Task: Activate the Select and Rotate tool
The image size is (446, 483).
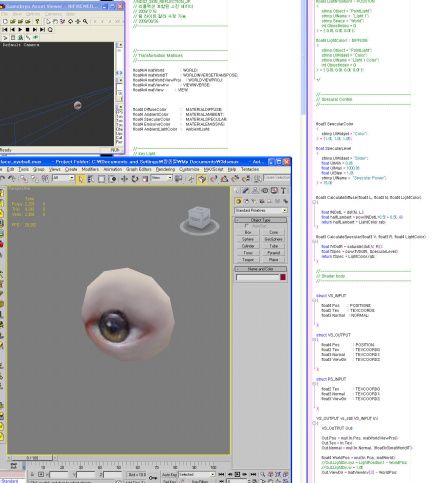Action: (x=135, y=179)
